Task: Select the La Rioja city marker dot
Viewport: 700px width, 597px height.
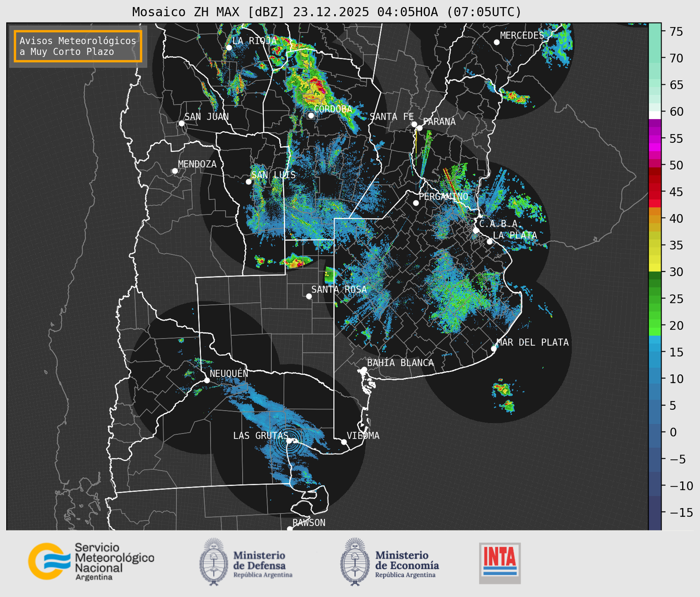Action: coord(229,47)
